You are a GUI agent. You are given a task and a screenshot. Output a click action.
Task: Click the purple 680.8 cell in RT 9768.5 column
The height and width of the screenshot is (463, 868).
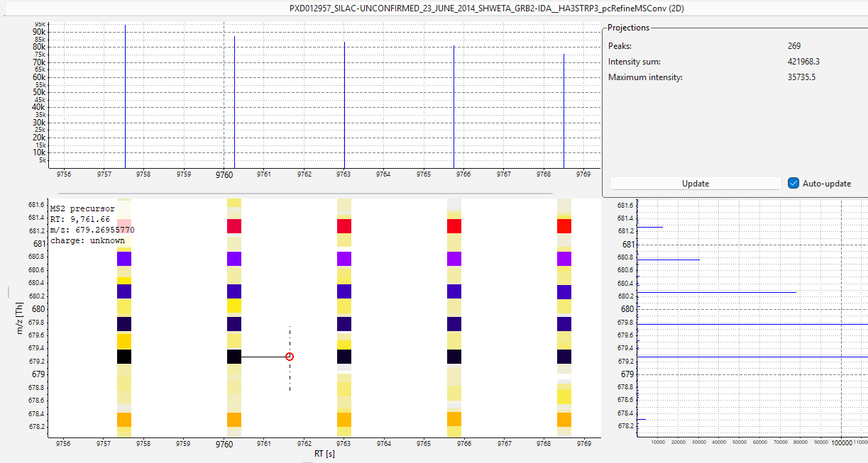click(564, 259)
